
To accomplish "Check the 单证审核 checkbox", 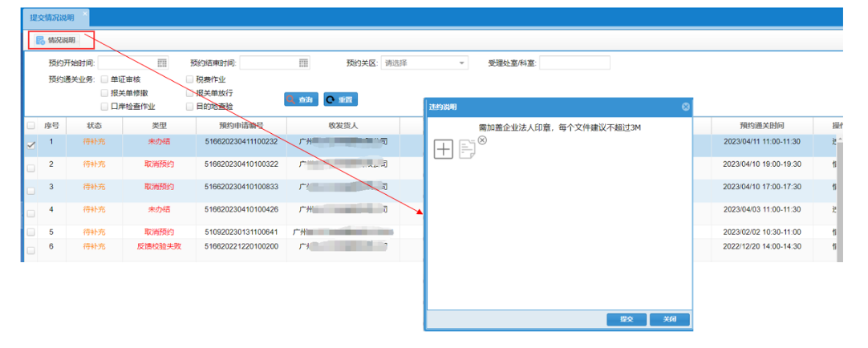I will [104, 79].
